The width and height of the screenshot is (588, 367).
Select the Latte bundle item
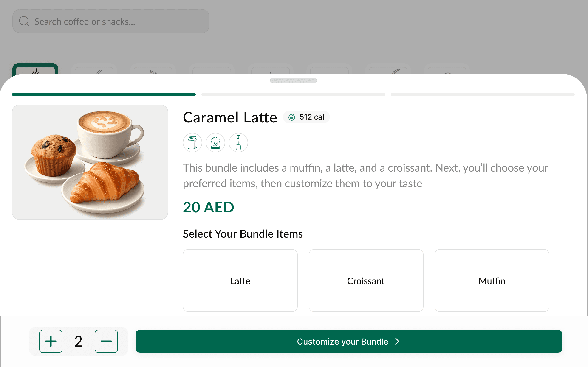240,281
